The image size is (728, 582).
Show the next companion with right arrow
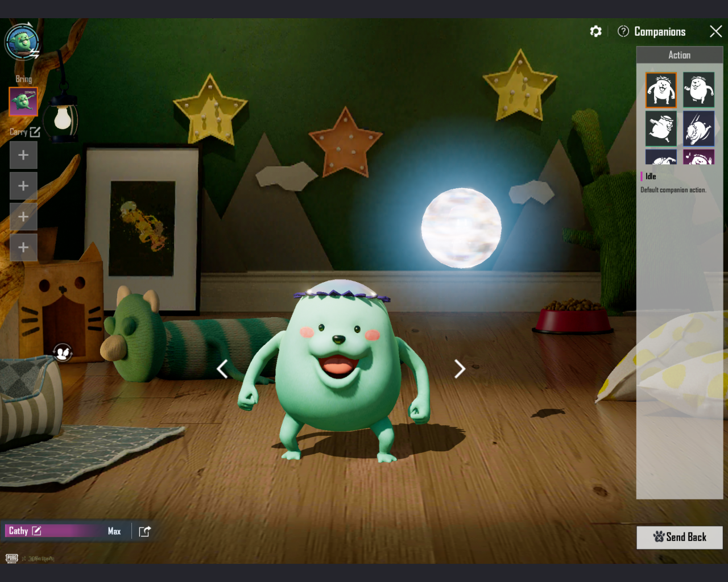[460, 369]
